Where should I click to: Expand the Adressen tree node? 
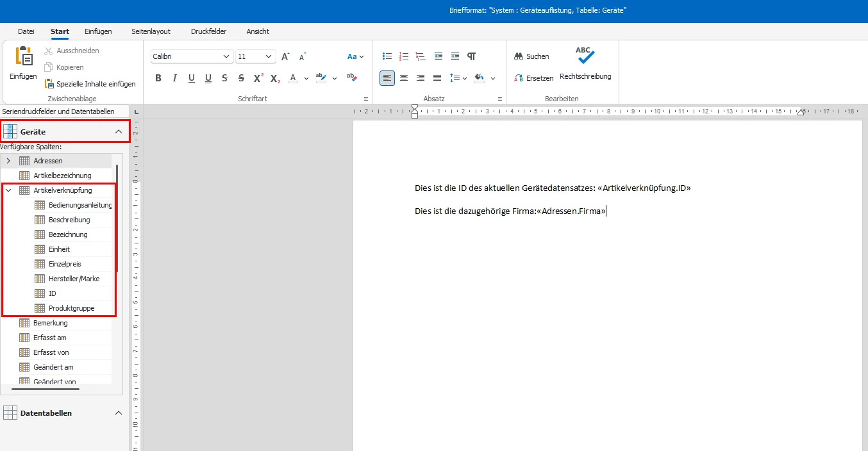pyautogui.click(x=8, y=161)
